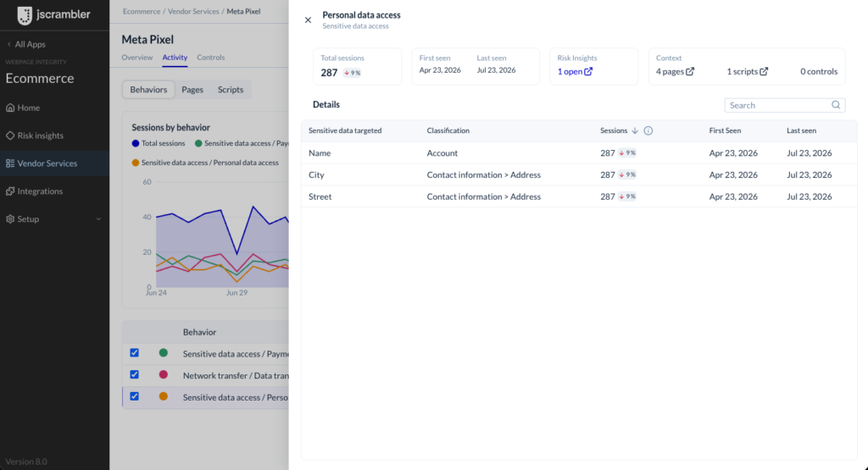The image size is (868, 470).
Task: Open 1 scripts external link icon
Action: 764,71
